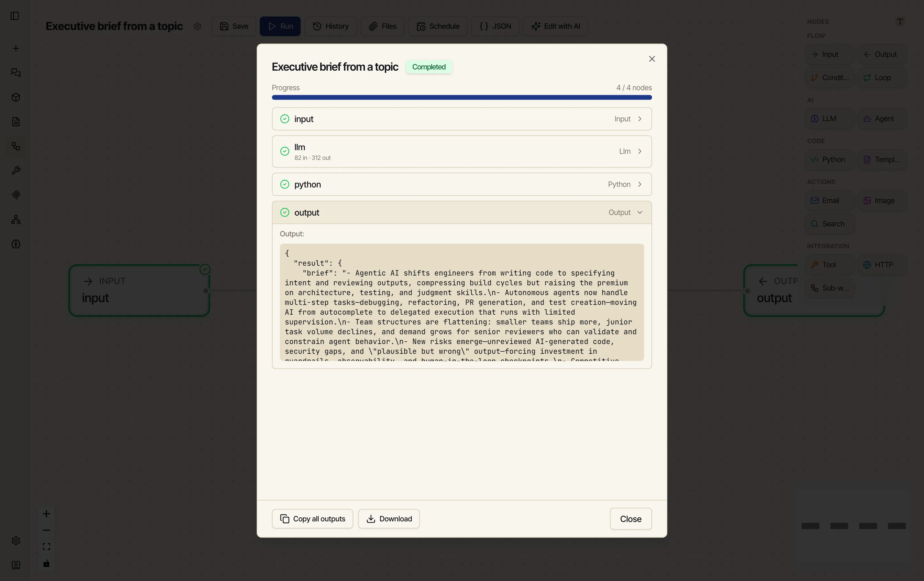
Task: Click the Close button in dialog footer
Action: 630,519
